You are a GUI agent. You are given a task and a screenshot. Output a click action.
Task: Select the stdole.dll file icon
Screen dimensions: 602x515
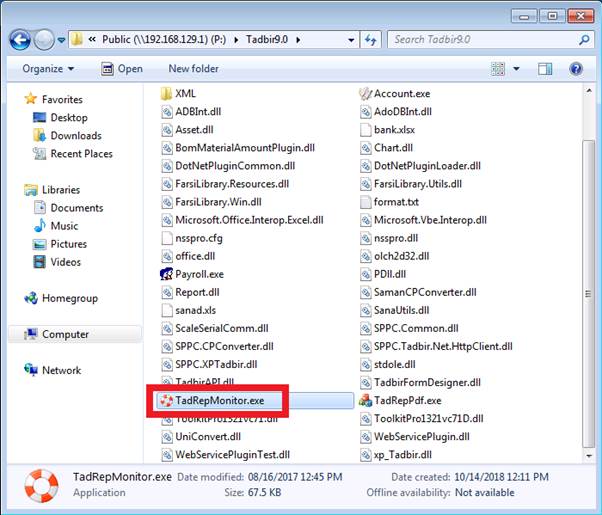tap(365, 364)
